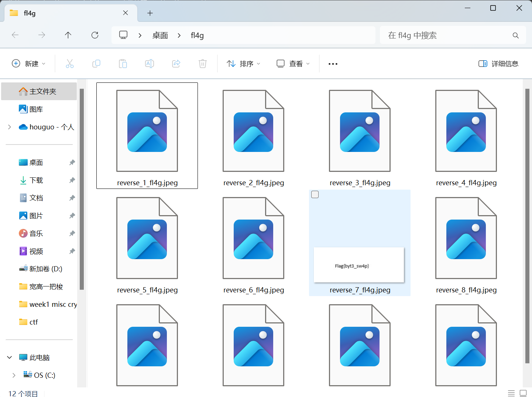Click the navigation pane scrollbar

(82, 189)
